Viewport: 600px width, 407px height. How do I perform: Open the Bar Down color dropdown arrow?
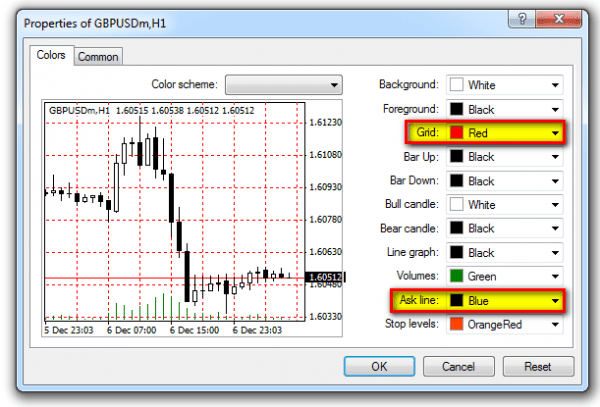click(x=555, y=181)
